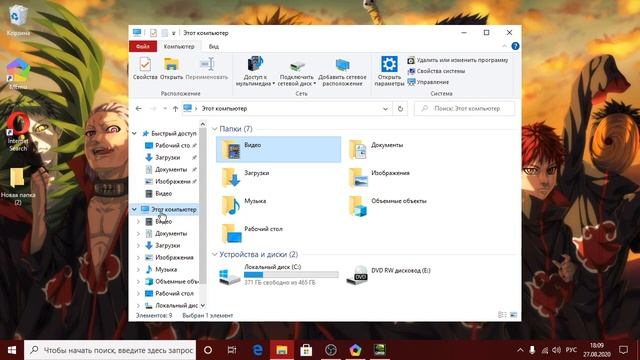Open Доступ к мультимедиа menu

click(x=255, y=71)
